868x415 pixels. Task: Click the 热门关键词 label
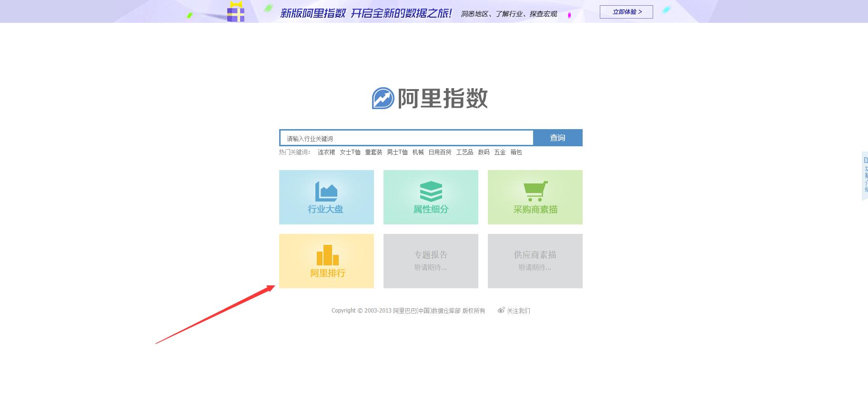295,152
